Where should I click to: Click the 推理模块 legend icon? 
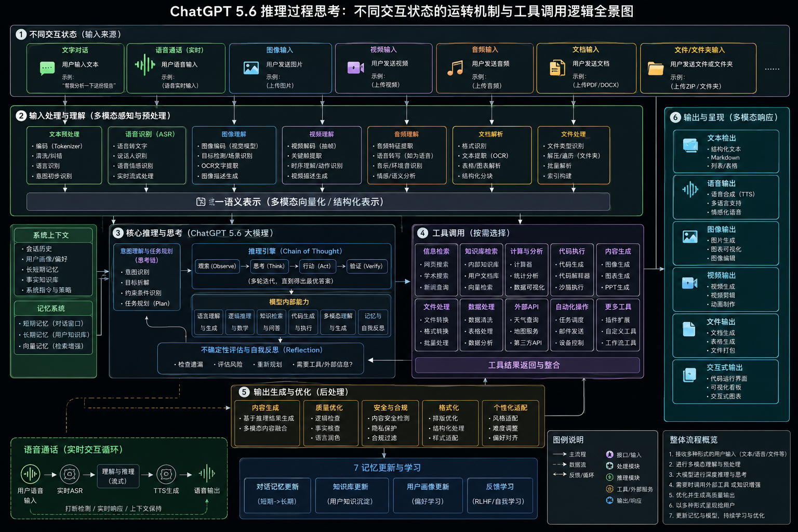pyautogui.click(x=609, y=477)
